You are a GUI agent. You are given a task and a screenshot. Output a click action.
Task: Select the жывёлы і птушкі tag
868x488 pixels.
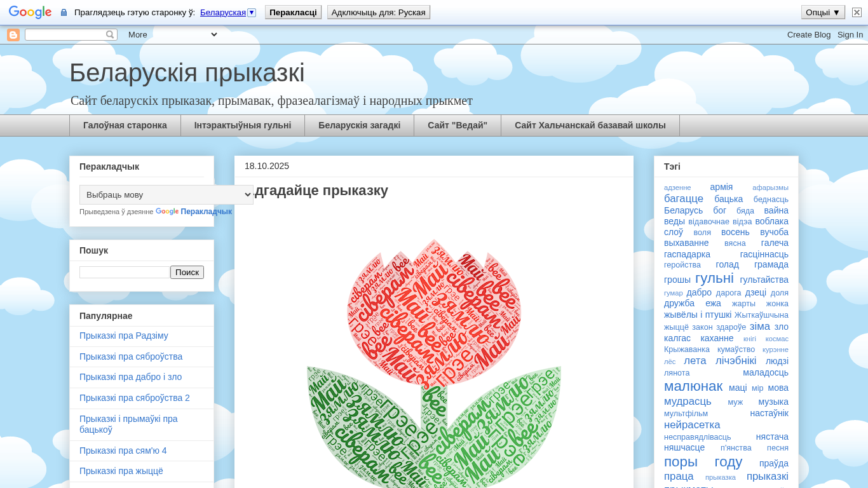point(698,315)
